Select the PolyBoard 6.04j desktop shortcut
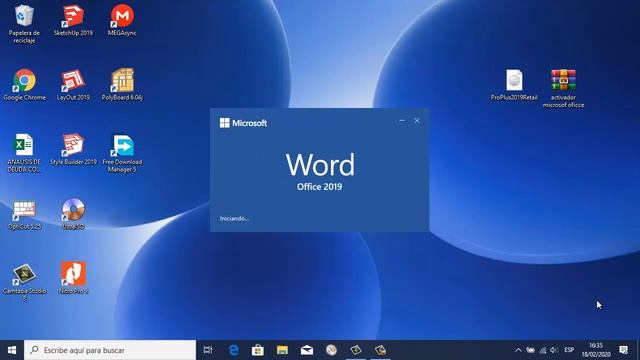This screenshot has width=640, height=360. 122,85
